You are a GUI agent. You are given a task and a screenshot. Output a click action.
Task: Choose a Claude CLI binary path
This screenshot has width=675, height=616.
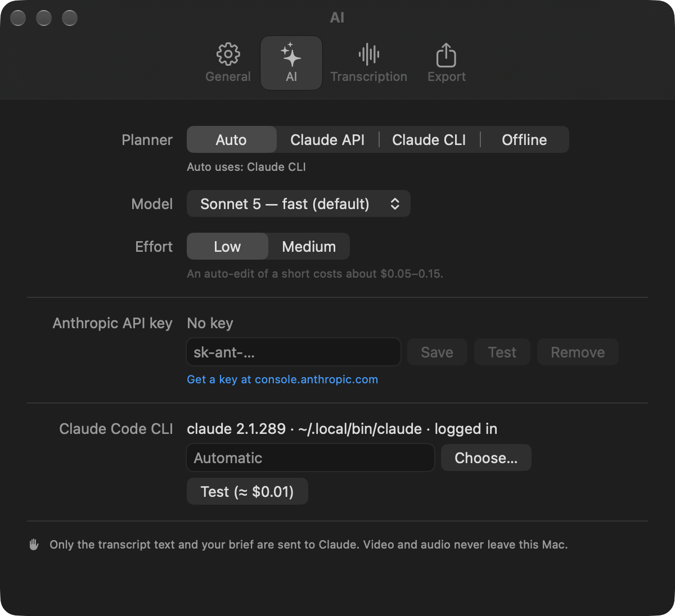point(486,458)
